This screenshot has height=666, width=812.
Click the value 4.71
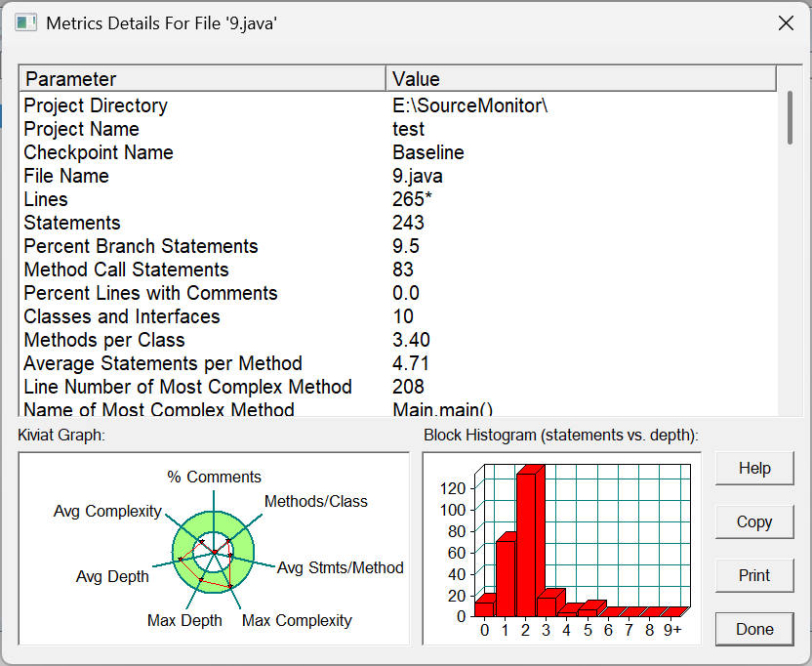(411, 363)
